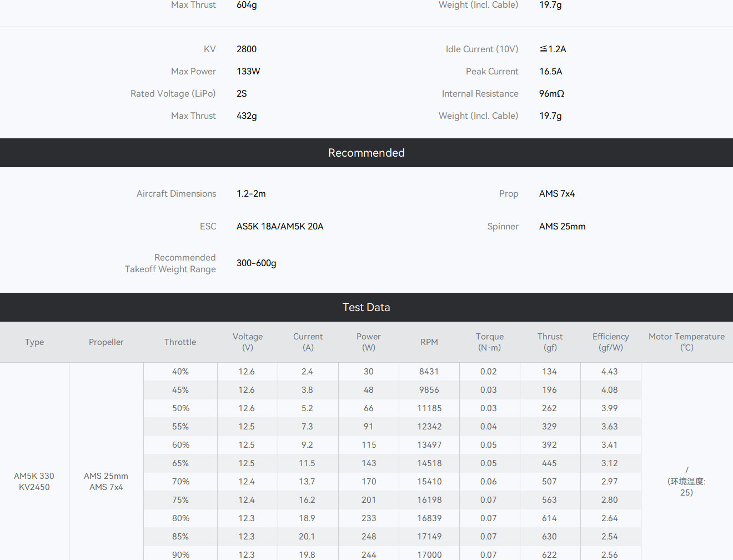The image size is (733, 560).
Task: Click the Voltage (V) column header
Action: 248,342
